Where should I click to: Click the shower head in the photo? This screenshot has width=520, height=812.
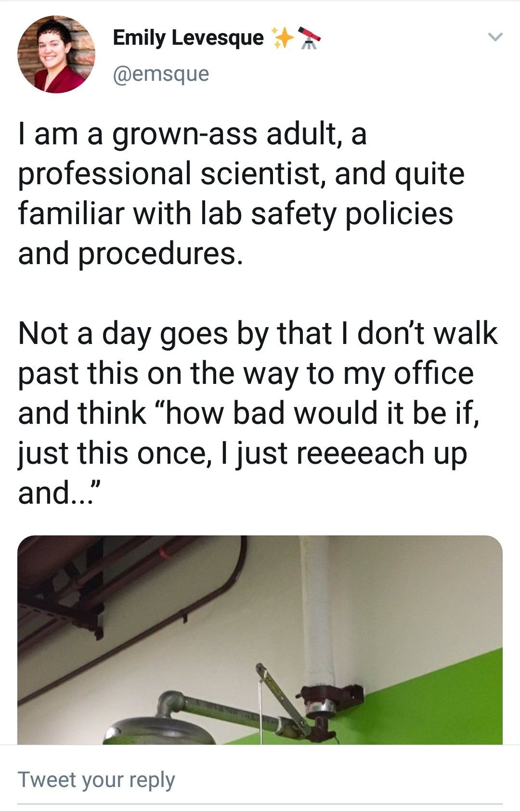click(x=159, y=730)
